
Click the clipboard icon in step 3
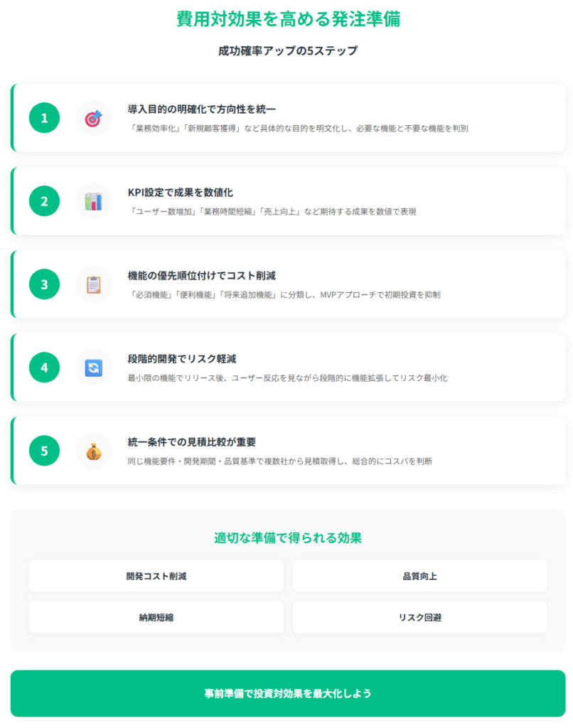tap(94, 284)
